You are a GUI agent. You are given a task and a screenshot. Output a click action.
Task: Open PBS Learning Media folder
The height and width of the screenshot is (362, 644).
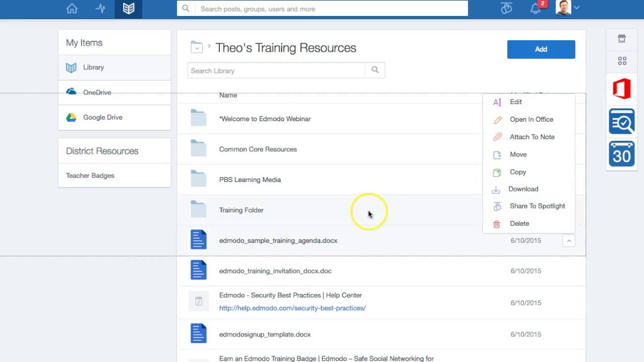pos(250,179)
